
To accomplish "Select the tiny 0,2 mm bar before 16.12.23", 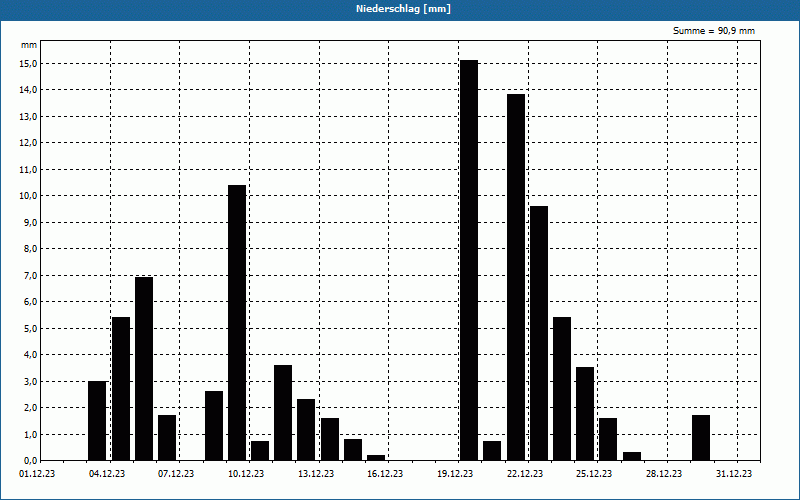I will (376, 458).
